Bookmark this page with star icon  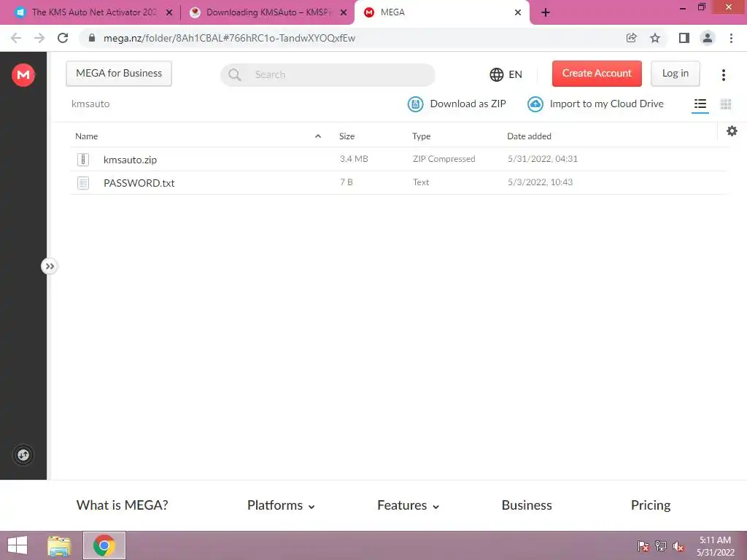tap(655, 38)
